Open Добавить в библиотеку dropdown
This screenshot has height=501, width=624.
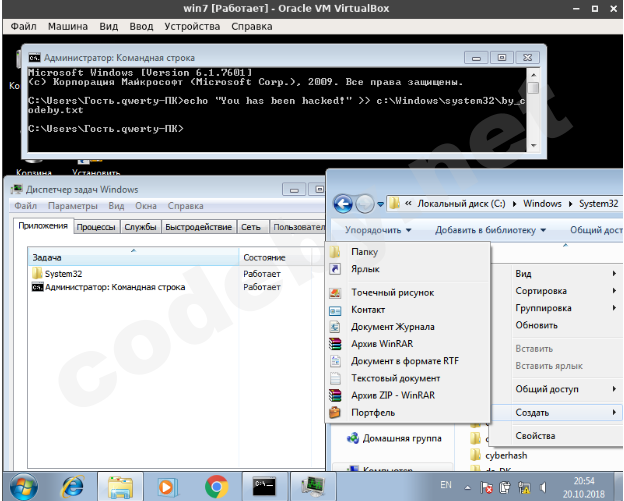coord(490,230)
